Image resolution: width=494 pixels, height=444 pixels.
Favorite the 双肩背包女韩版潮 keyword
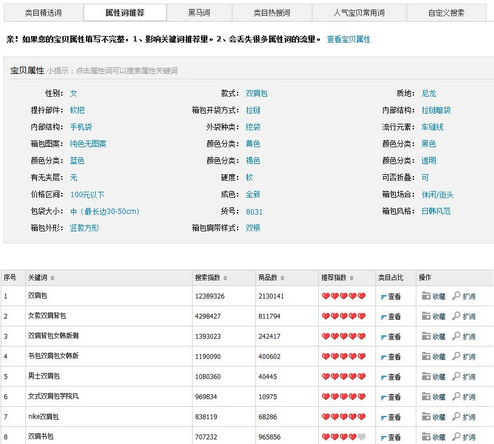tap(434, 336)
